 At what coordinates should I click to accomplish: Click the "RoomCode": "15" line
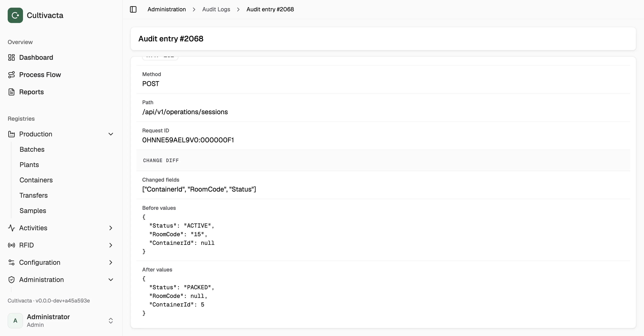point(178,234)
